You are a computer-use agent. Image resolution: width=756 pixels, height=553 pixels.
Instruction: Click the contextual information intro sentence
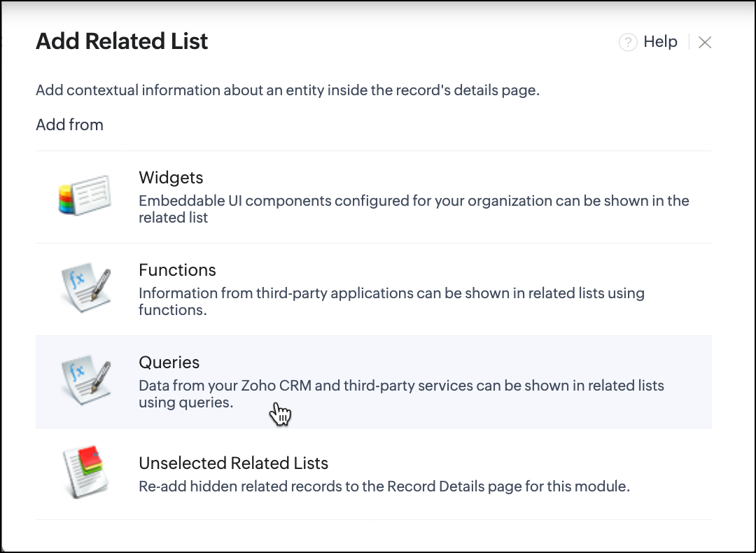click(x=287, y=90)
